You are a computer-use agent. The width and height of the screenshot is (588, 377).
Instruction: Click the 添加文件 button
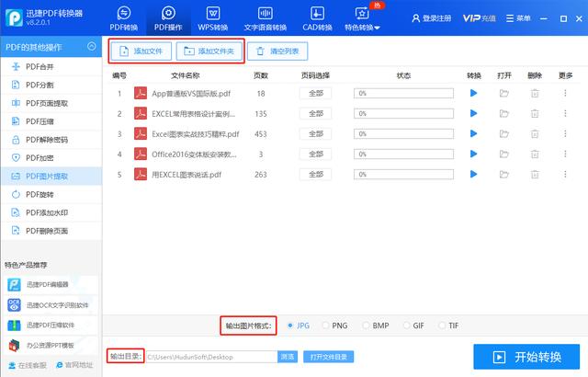[141, 51]
